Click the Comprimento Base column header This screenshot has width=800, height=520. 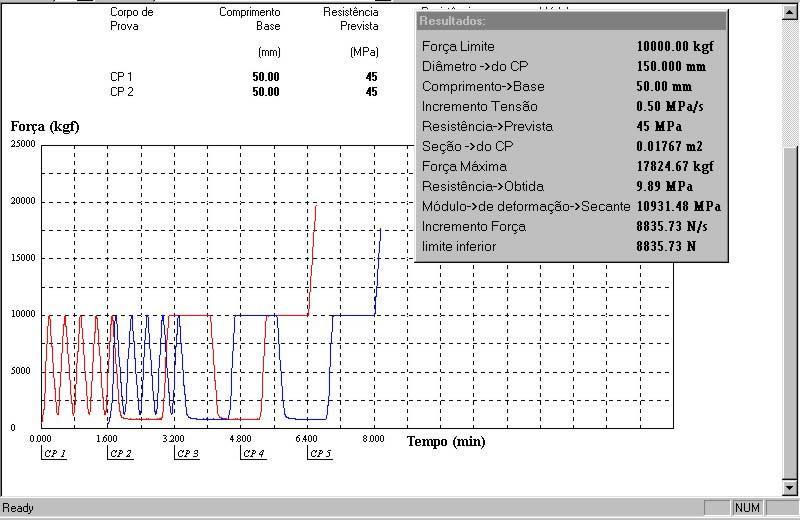coord(250,19)
